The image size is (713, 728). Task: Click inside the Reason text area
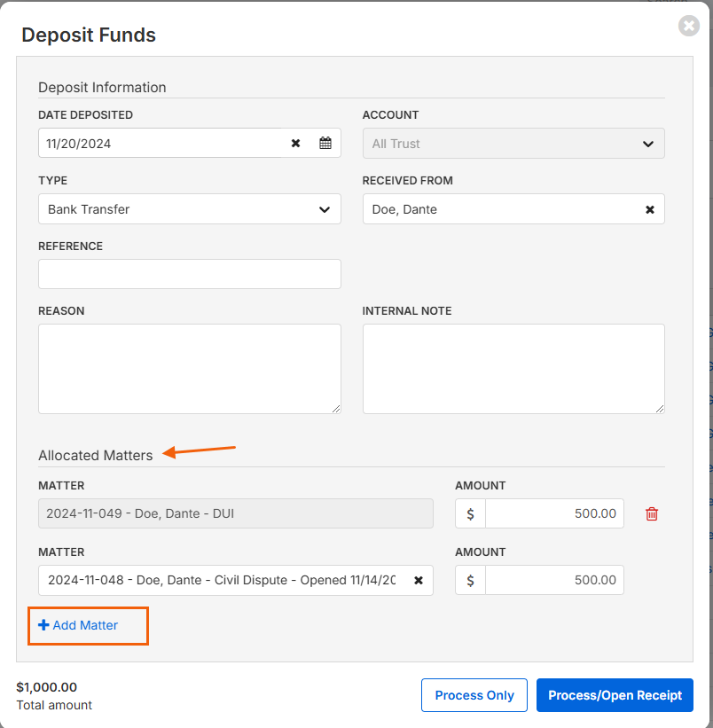[190, 369]
